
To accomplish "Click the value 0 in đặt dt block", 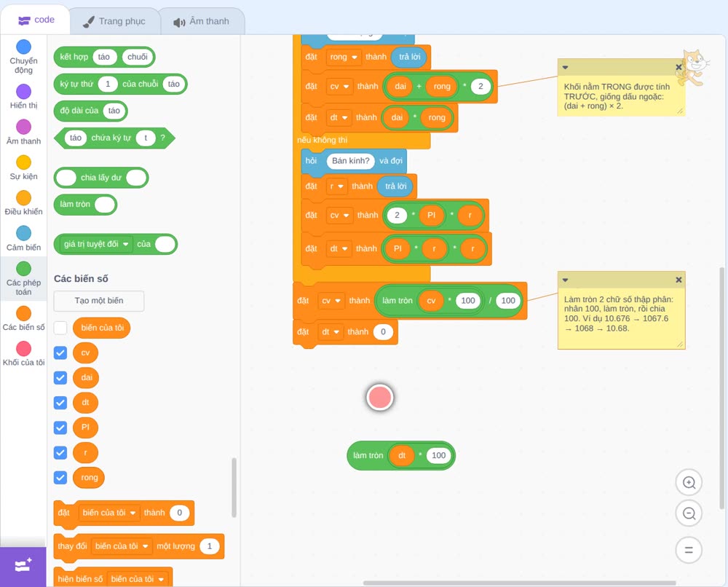I will pos(383,331).
